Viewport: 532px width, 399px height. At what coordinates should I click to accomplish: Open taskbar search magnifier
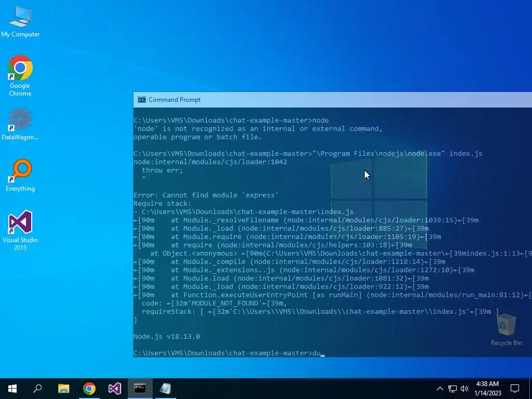point(37,389)
